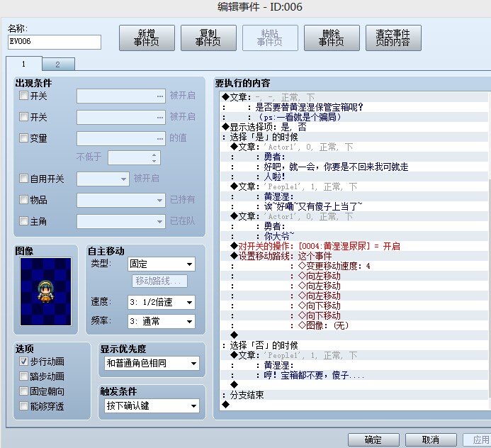
Task: Check the 踏步动画 option
Action: pos(23,376)
